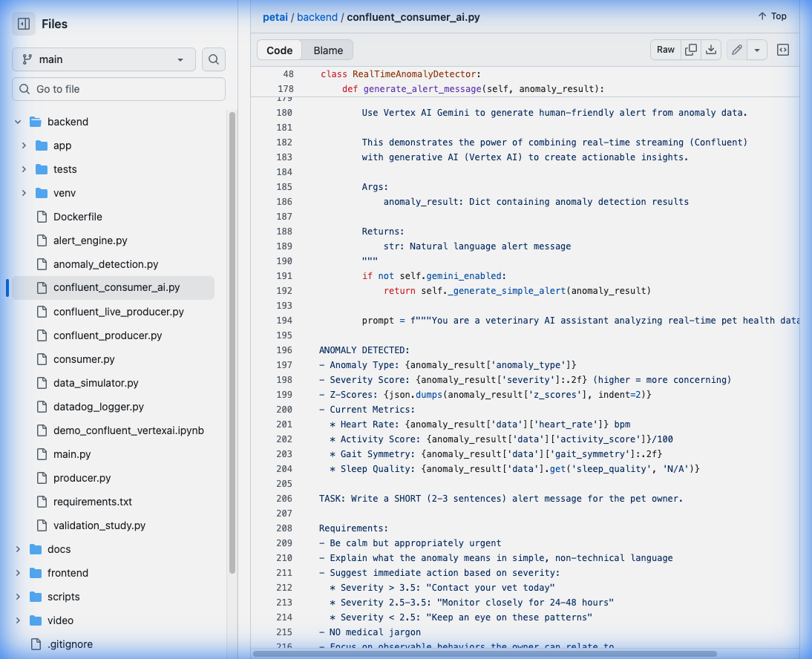The image size is (812, 659).
Task: Click the file tree vertical scrollbar
Action: (232, 341)
